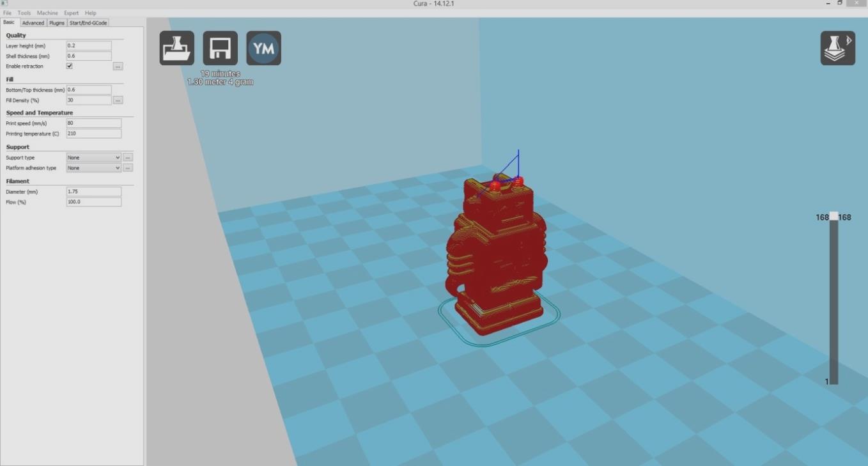Click the Layer height input field
The width and height of the screenshot is (868, 466).
click(89, 46)
